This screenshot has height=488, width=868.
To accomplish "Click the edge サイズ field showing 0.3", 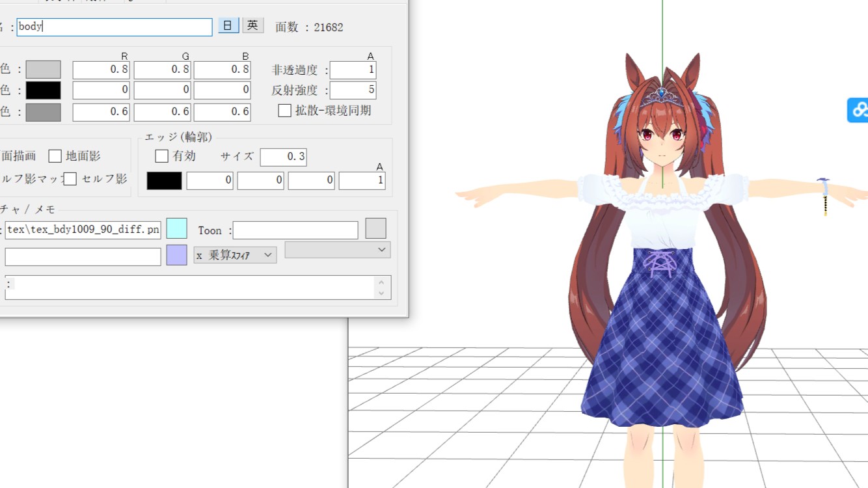I will (x=283, y=157).
